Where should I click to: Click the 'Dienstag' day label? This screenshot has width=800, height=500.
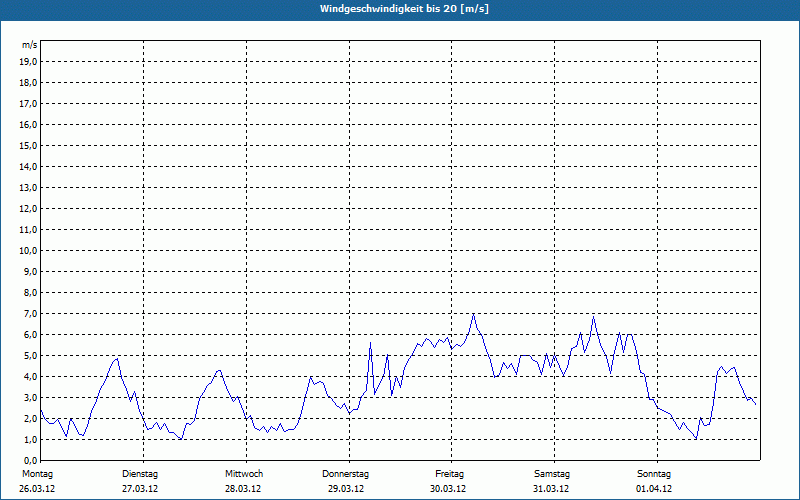pyautogui.click(x=140, y=474)
